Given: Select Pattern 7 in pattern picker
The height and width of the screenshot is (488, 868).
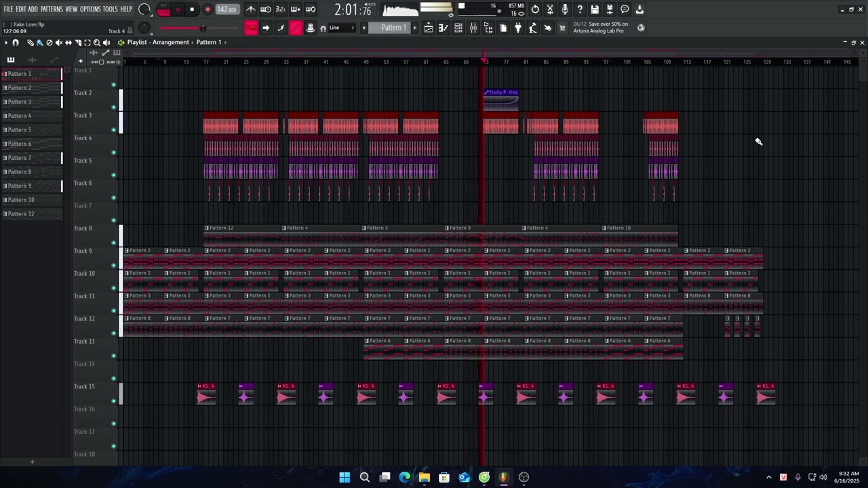Looking at the screenshot, I should [31, 158].
